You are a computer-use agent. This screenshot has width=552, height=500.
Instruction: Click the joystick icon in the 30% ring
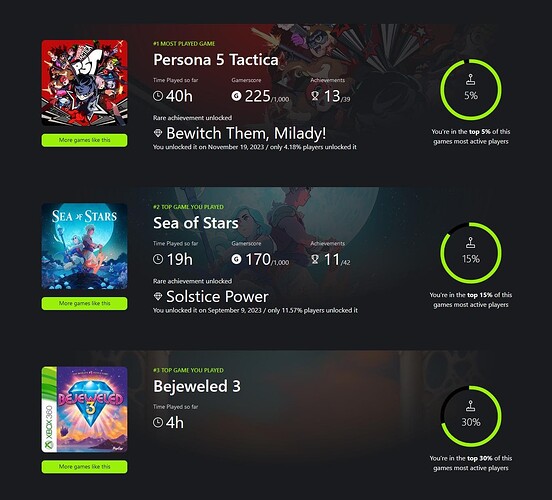click(x=471, y=406)
